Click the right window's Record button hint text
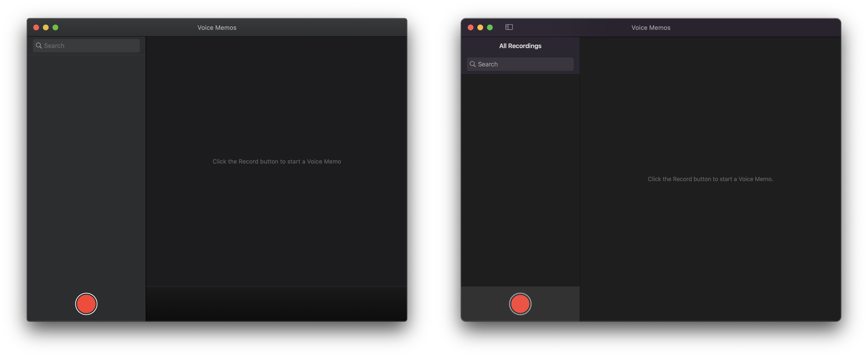 710,179
